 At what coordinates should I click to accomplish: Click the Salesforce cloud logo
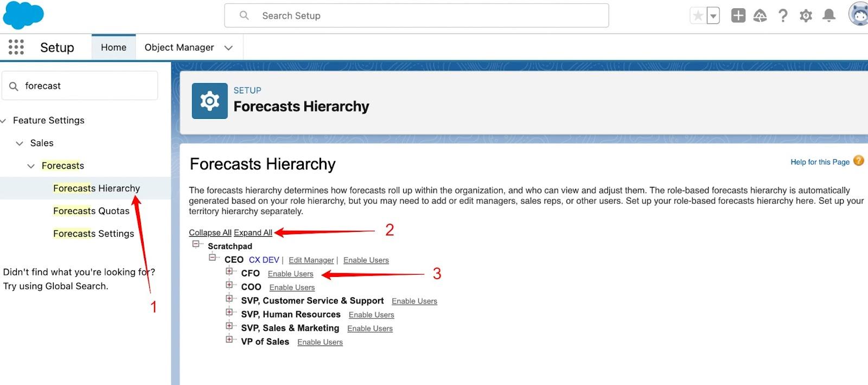click(x=23, y=15)
